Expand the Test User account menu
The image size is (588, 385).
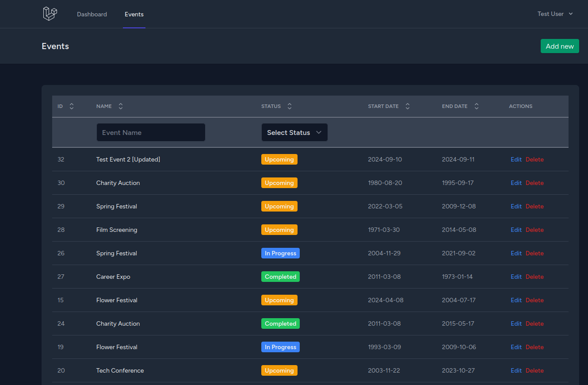click(555, 14)
